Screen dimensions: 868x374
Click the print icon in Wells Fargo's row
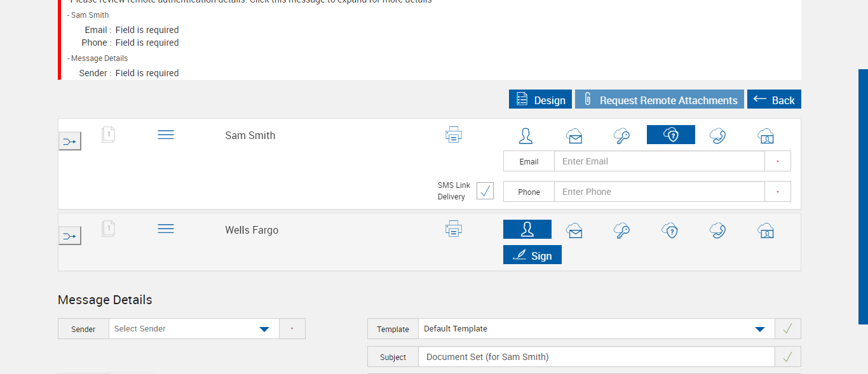[453, 229]
